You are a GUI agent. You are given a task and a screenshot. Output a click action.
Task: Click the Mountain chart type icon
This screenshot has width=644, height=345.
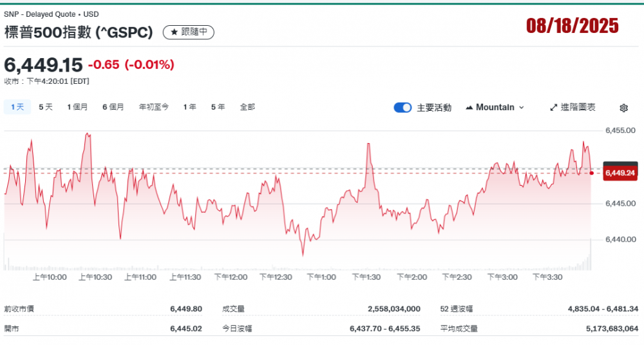point(469,108)
